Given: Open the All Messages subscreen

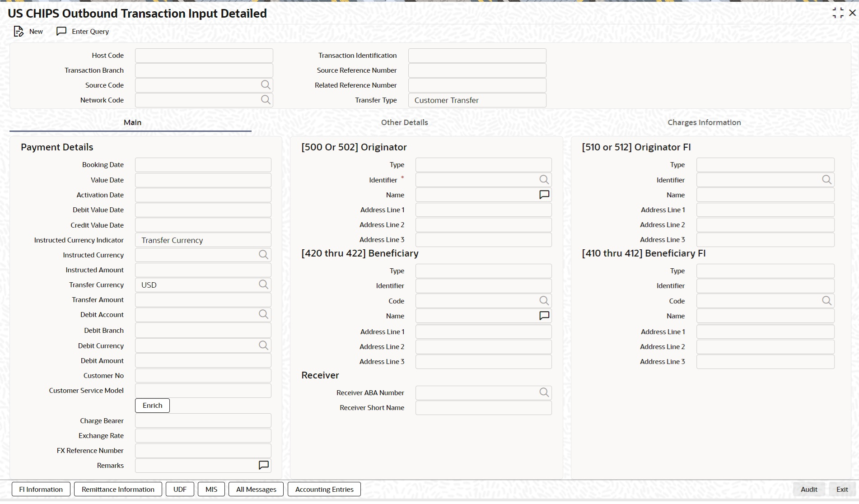Looking at the screenshot, I should 256,490.
